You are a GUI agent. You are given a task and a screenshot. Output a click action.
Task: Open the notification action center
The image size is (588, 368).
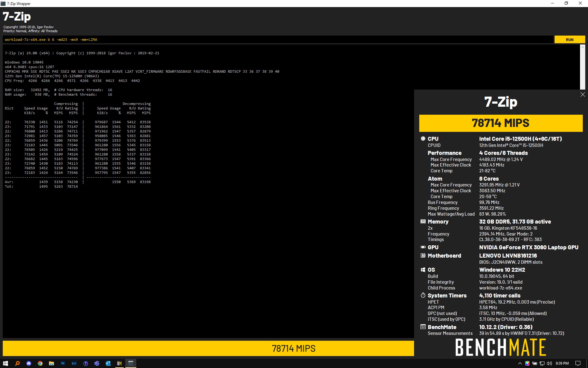point(578,363)
